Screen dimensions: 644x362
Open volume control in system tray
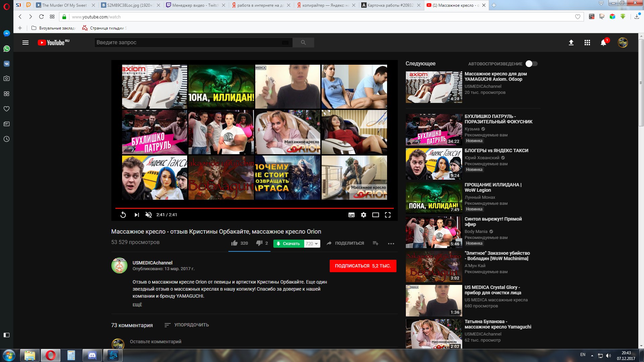608,355
